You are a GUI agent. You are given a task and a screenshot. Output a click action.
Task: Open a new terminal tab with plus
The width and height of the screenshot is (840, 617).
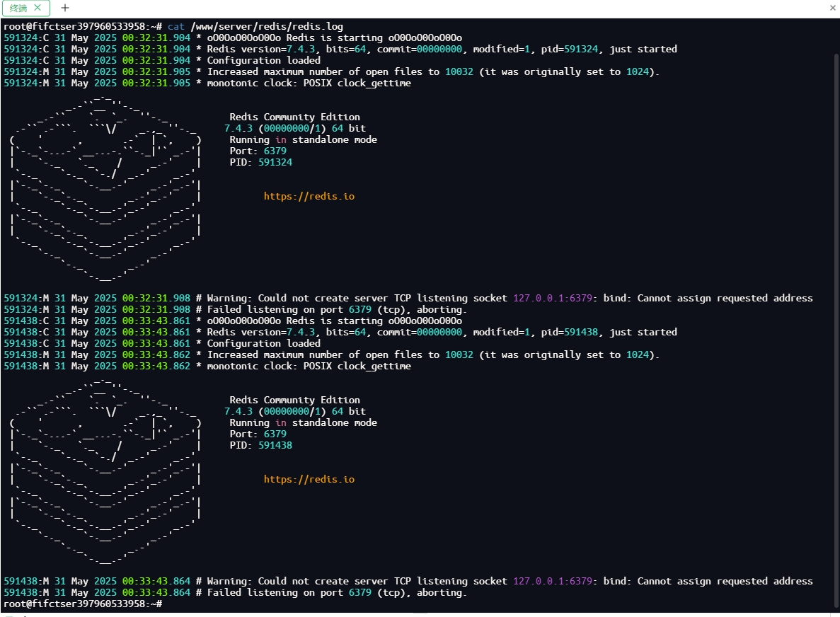(x=65, y=8)
